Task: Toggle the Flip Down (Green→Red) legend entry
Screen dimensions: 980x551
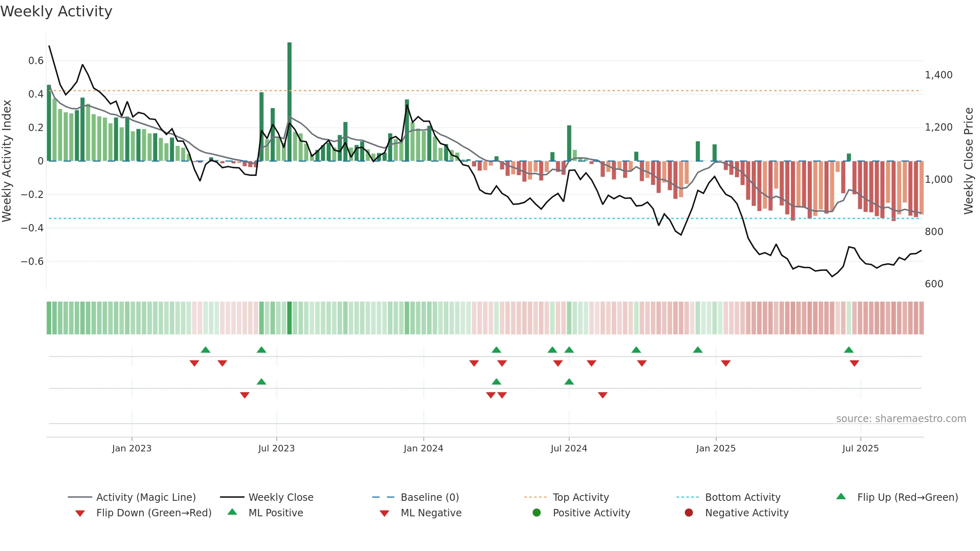Action: click(x=143, y=513)
